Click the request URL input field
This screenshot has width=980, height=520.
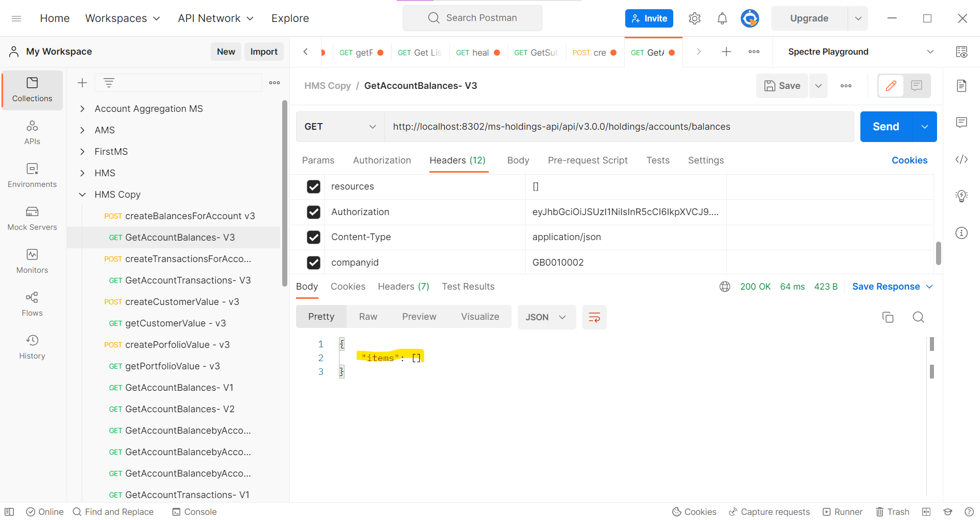(x=619, y=127)
